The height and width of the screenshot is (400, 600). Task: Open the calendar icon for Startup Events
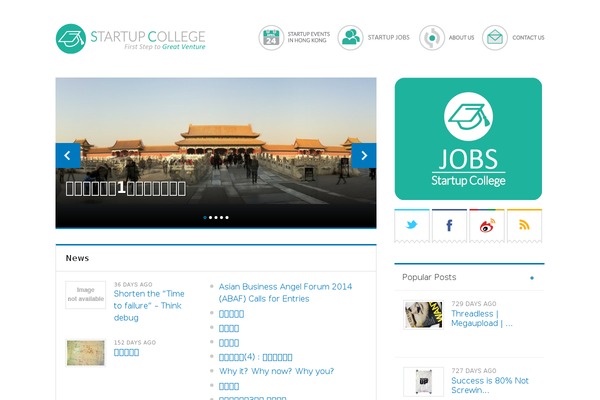click(271, 38)
